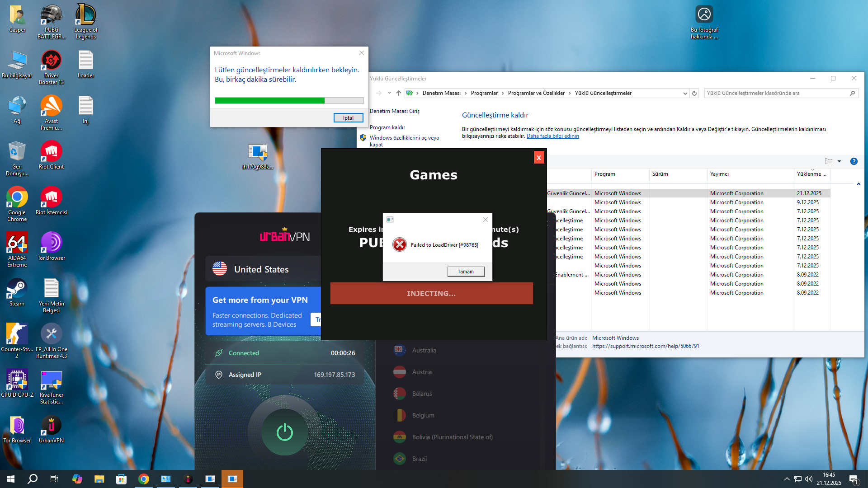Refresh the Yüklü Güncelleştirmeler address bar

pos(694,93)
